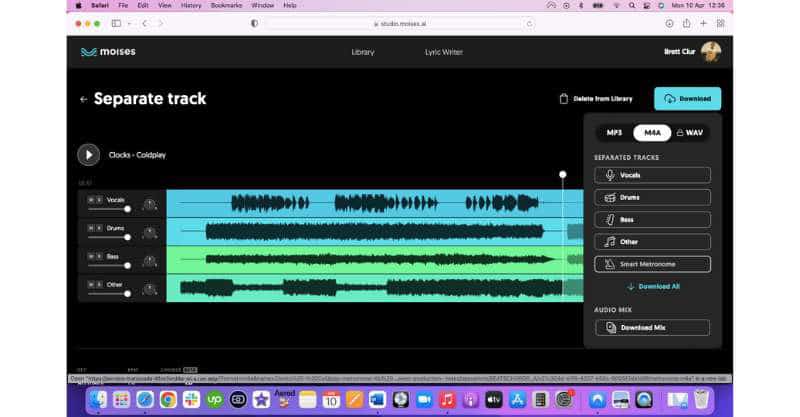Open the Lyric Writer tab
Screen dimensions: 800x417
443,52
